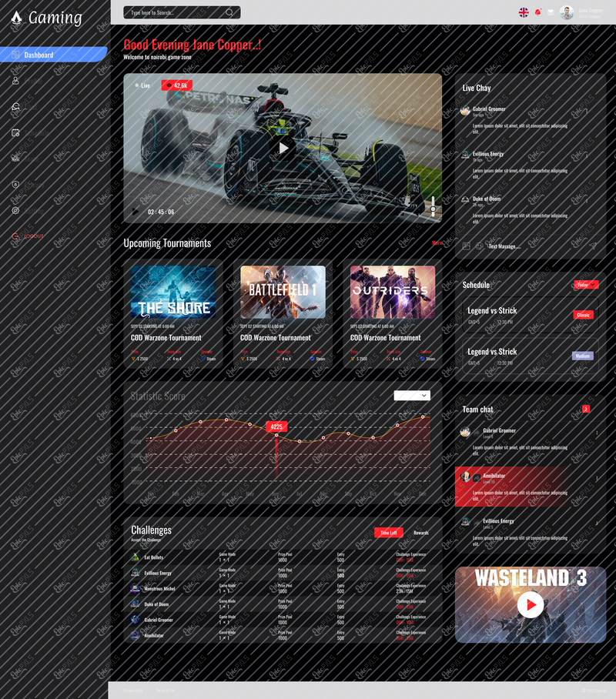
Task: Open the first Legend vs Strick schedule card
Action: tap(531, 315)
